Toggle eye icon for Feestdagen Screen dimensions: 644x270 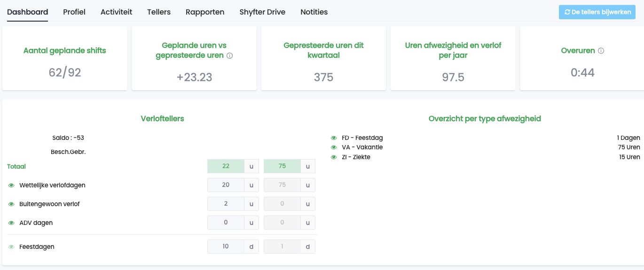(x=12, y=247)
